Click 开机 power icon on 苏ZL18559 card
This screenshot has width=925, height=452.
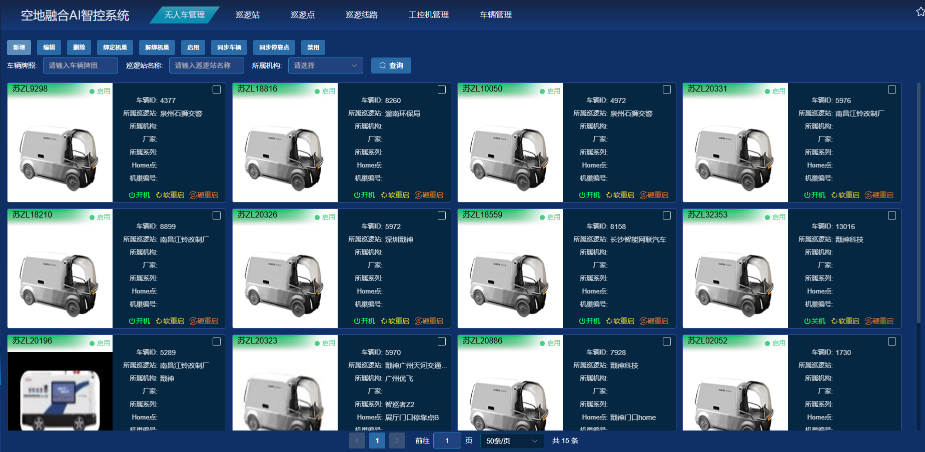(x=583, y=321)
